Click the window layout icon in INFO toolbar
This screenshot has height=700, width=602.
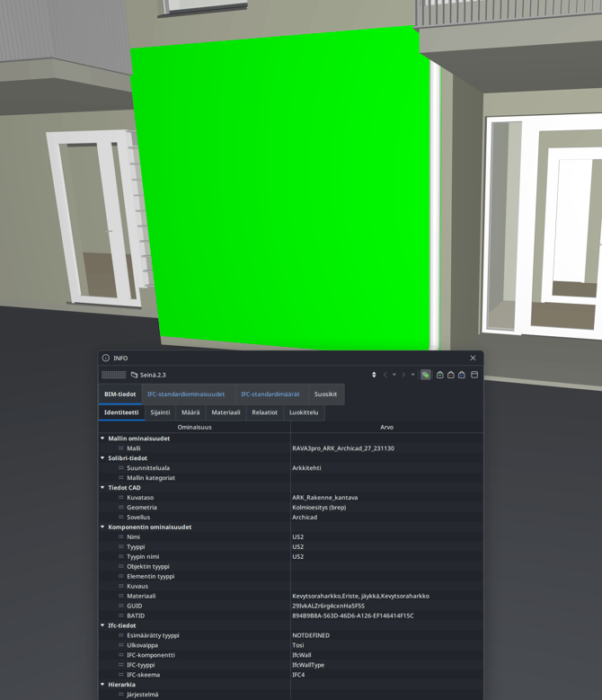click(x=474, y=375)
